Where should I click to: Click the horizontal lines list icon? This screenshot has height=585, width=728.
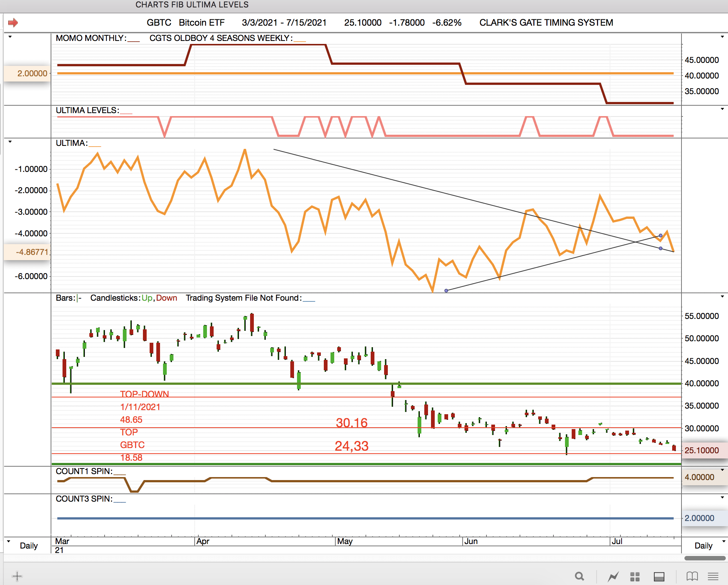pos(713,576)
